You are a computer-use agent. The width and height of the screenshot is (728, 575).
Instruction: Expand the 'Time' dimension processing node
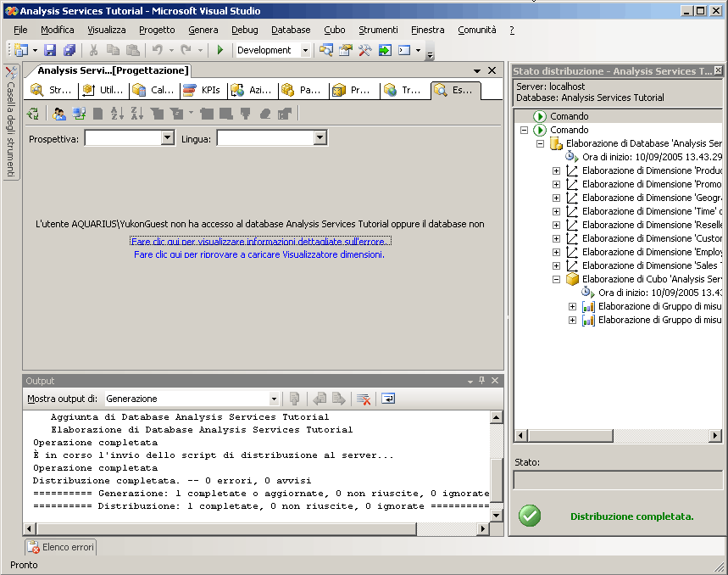[556, 211]
